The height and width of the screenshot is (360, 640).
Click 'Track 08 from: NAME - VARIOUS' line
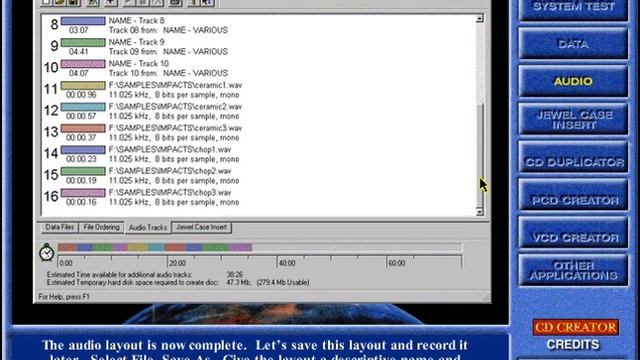168,30
